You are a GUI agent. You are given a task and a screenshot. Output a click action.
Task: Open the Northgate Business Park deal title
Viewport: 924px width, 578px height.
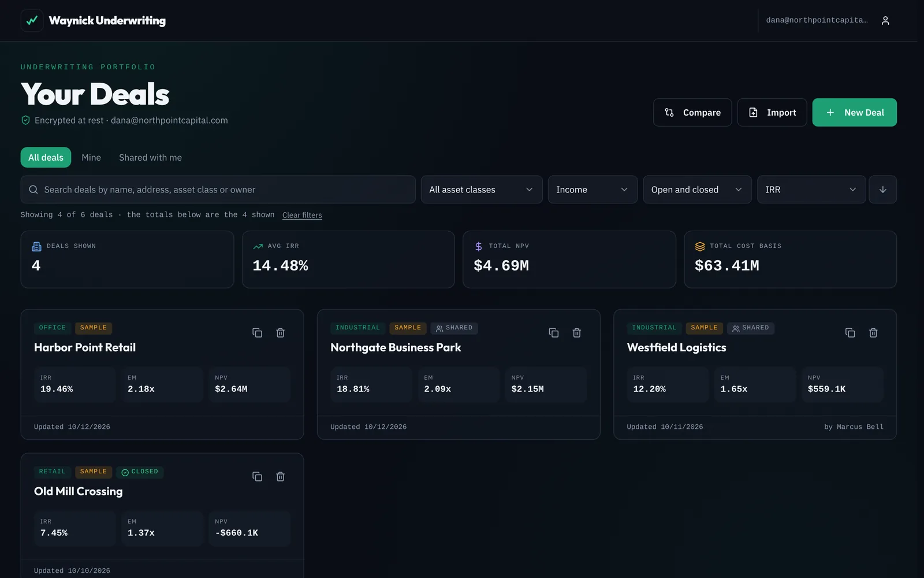pos(396,347)
